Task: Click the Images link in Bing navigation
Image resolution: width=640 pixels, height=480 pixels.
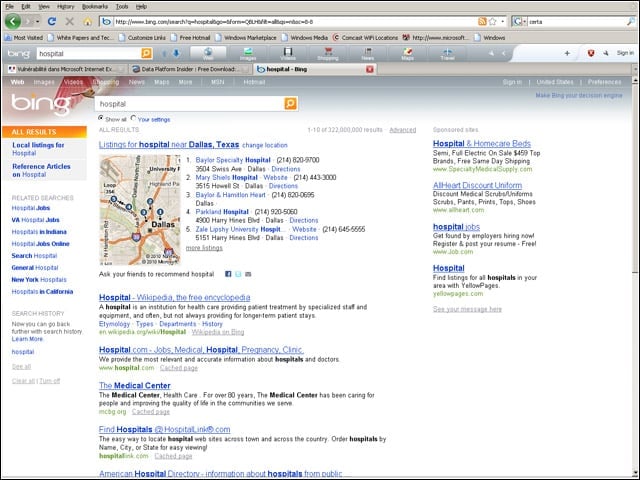Action: tap(44, 82)
